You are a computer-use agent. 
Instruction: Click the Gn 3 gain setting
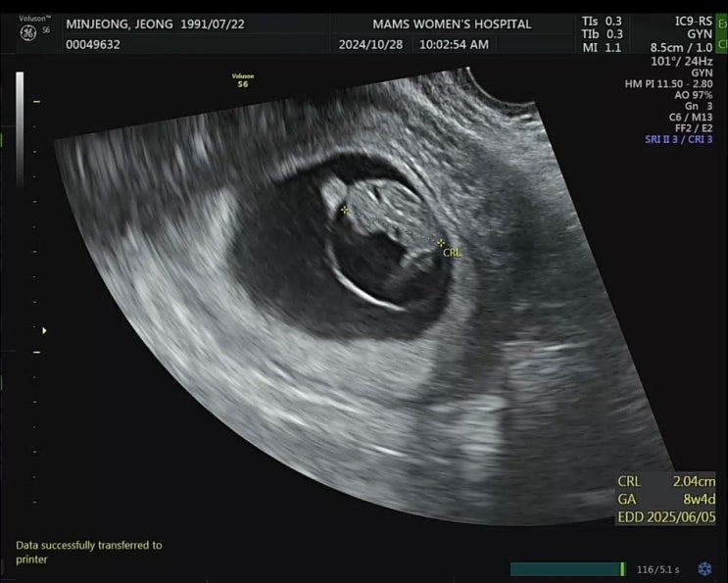699,106
